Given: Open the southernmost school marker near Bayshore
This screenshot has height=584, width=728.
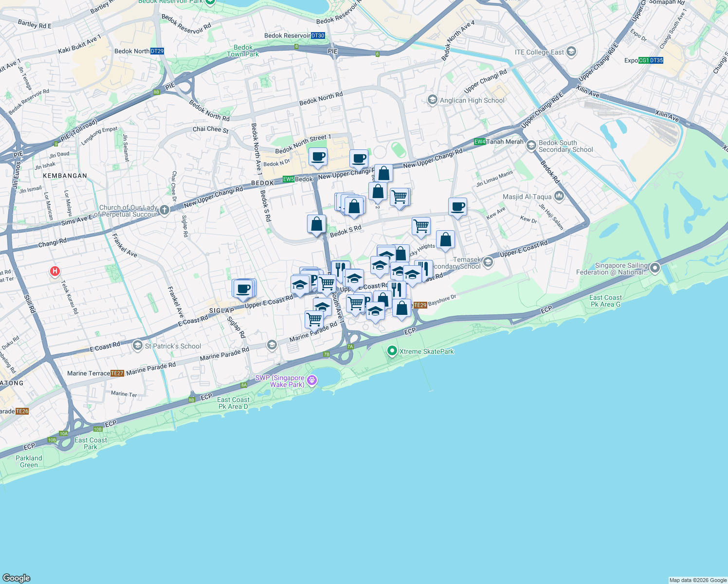Looking at the screenshot, I should pyautogui.click(x=375, y=312).
